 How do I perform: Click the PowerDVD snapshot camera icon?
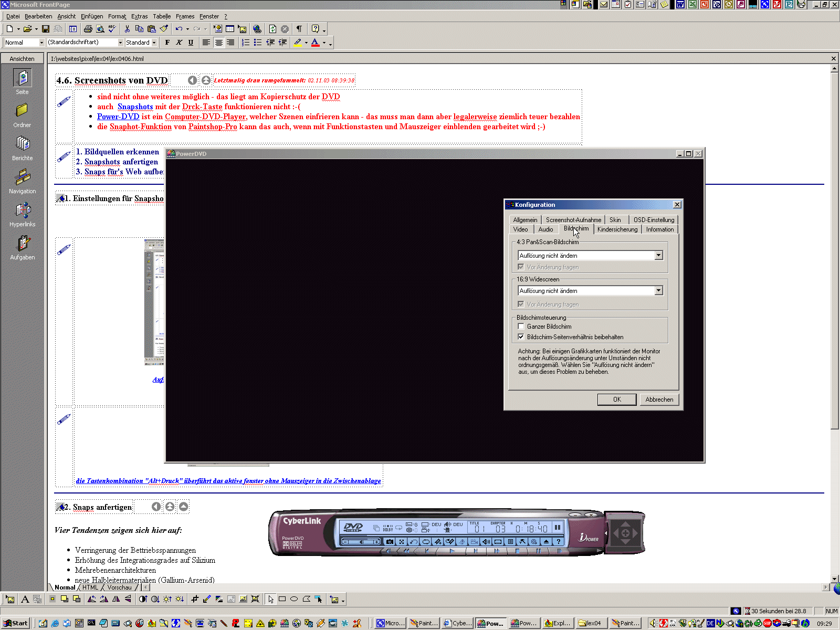390,541
